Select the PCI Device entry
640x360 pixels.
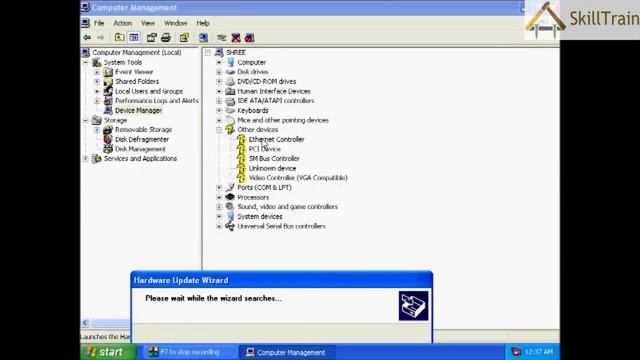pos(264,149)
